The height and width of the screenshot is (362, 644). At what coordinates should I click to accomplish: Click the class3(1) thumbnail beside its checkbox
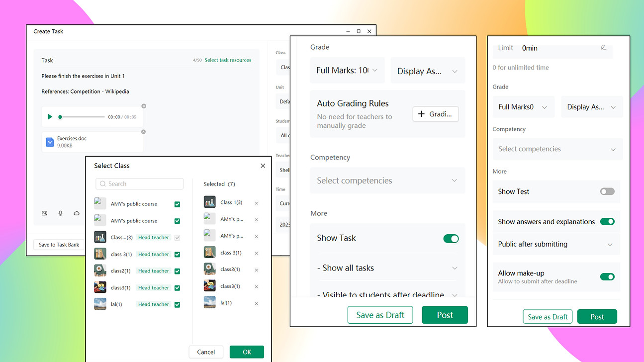coord(100,287)
